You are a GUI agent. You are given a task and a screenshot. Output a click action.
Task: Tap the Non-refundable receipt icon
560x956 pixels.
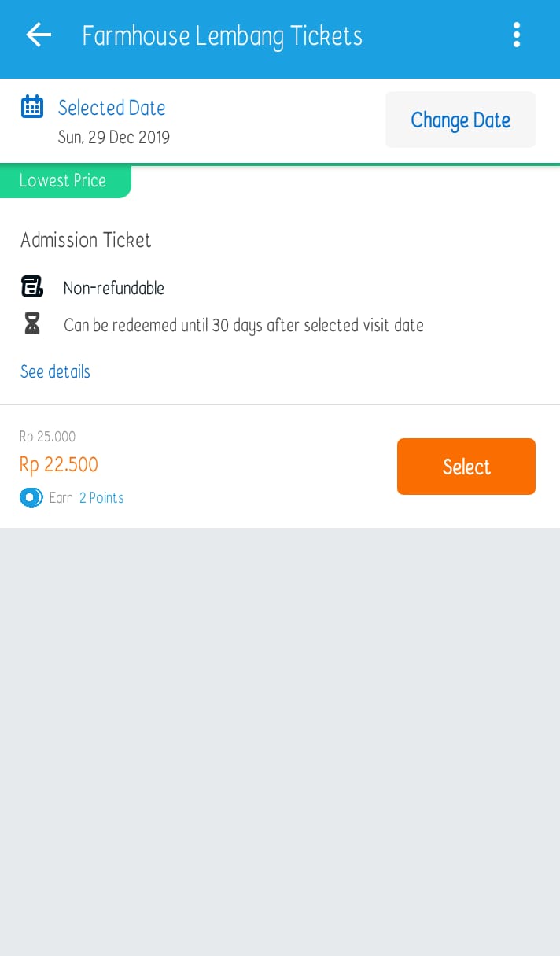point(32,287)
